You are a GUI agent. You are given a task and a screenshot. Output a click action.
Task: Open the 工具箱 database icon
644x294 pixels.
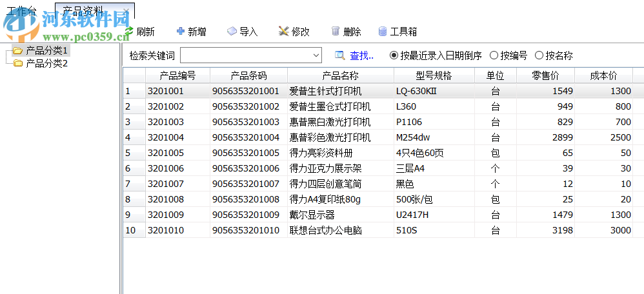pos(383,31)
